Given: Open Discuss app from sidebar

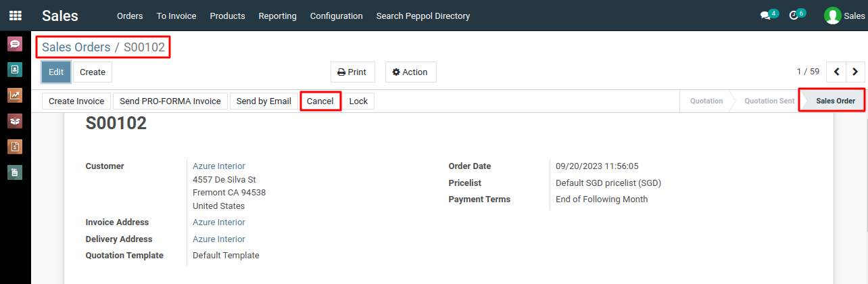Looking at the screenshot, I should tap(15, 45).
